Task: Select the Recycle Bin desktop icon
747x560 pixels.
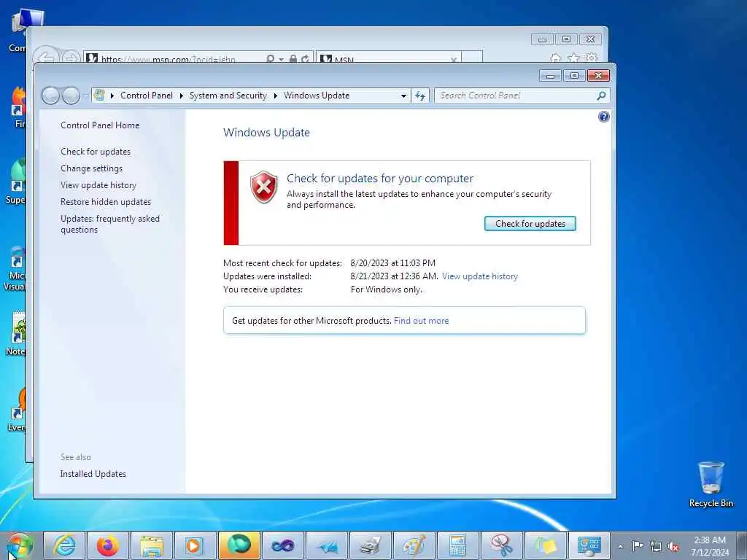Action: click(x=711, y=485)
